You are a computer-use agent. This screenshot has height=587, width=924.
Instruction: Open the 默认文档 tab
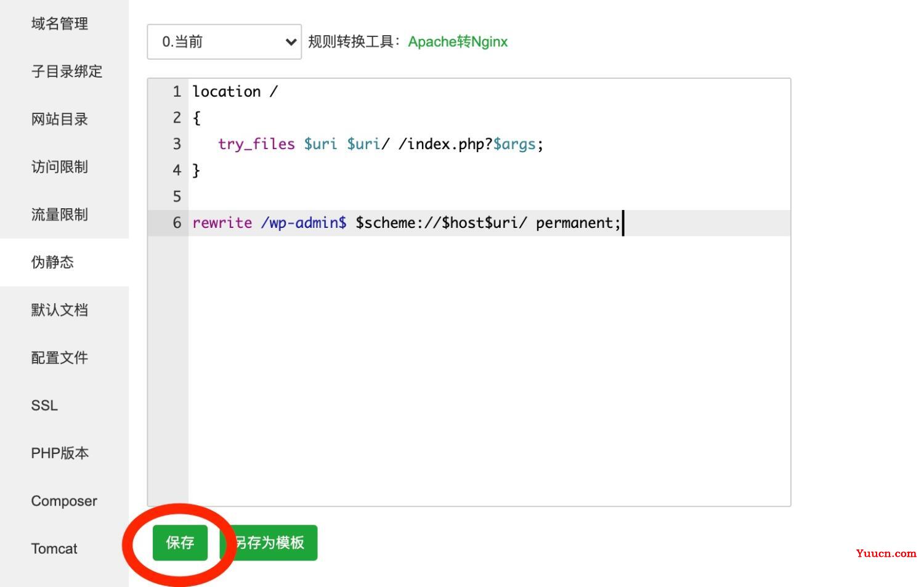click(60, 310)
